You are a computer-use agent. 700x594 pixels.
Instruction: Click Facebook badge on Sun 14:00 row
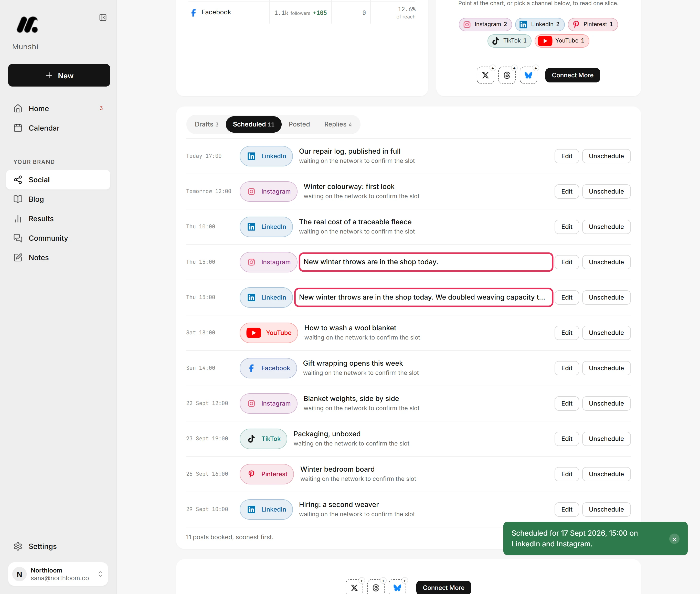pos(268,368)
